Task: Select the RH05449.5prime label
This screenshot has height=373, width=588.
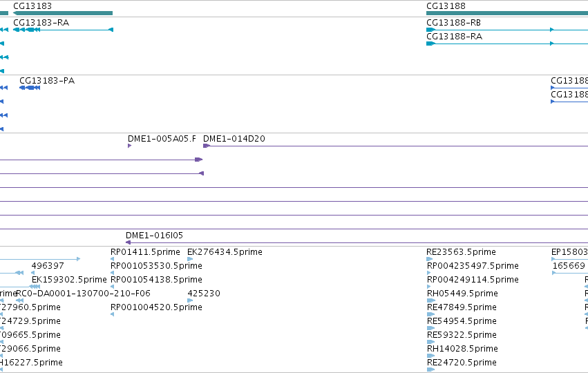Action: click(462, 294)
